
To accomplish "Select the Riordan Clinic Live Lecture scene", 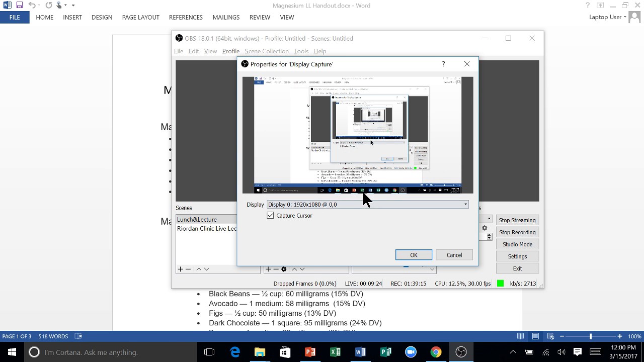I will tap(206, 229).
